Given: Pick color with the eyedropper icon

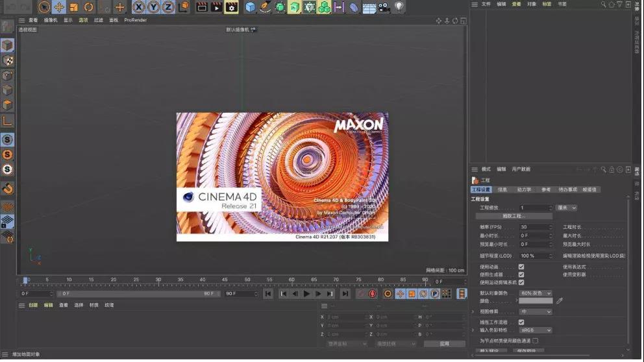Looking at the screenshot, I should (560, 301).
